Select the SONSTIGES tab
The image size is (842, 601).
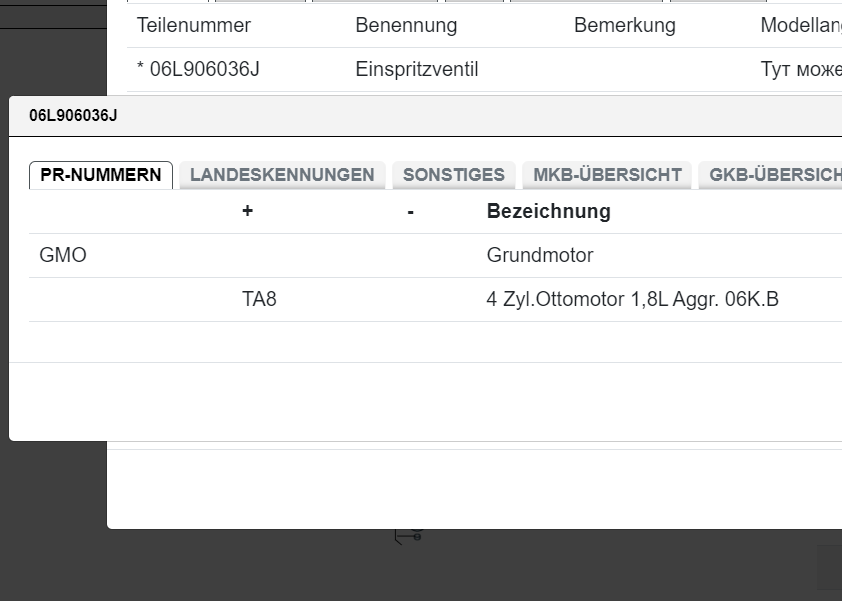click(x=454, y=175)
